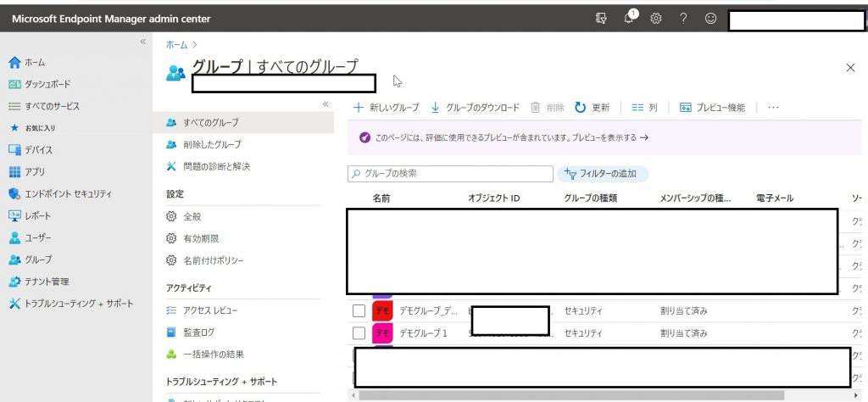Open ユーザー in the sidebar
The height and width of the screenshot is (402, 868).
(31, 237)
